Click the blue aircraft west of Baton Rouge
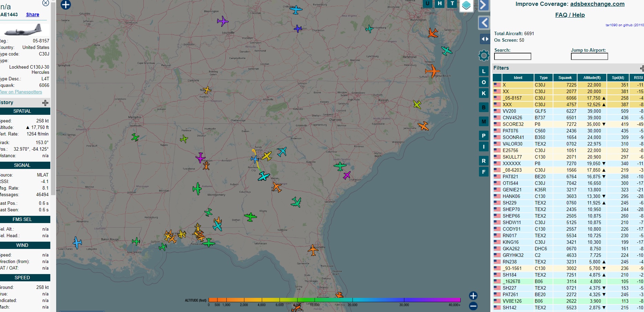644x312 pixels. click(77, 243)
